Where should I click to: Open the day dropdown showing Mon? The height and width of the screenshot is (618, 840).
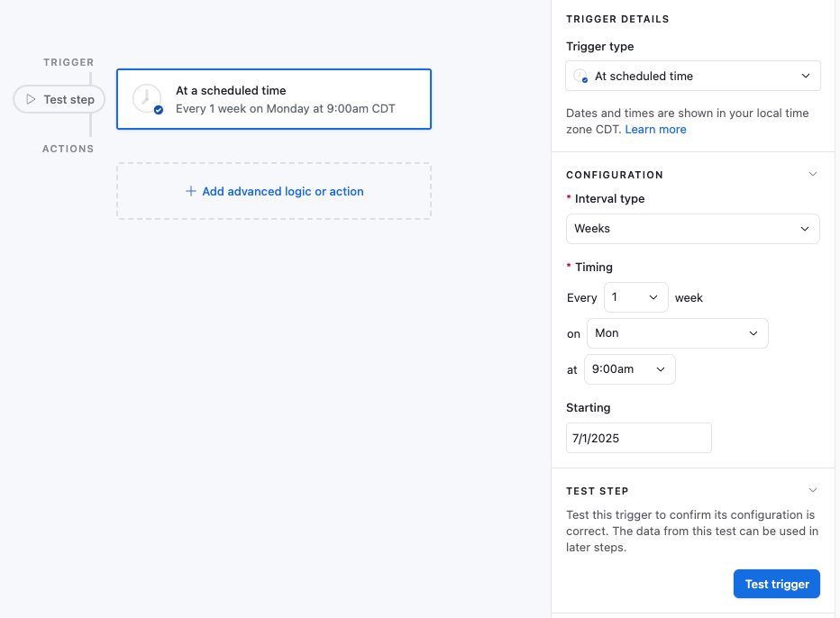[x=677, y=333]
